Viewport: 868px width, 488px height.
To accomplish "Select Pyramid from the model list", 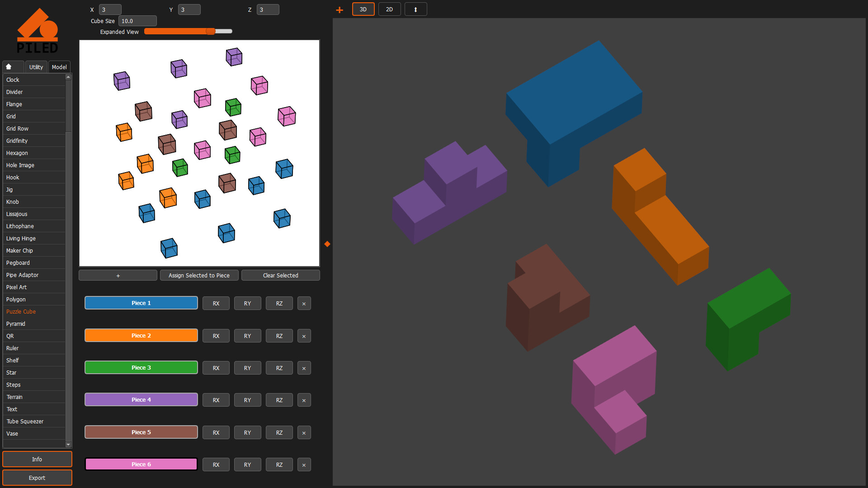I will click(16, 324).
